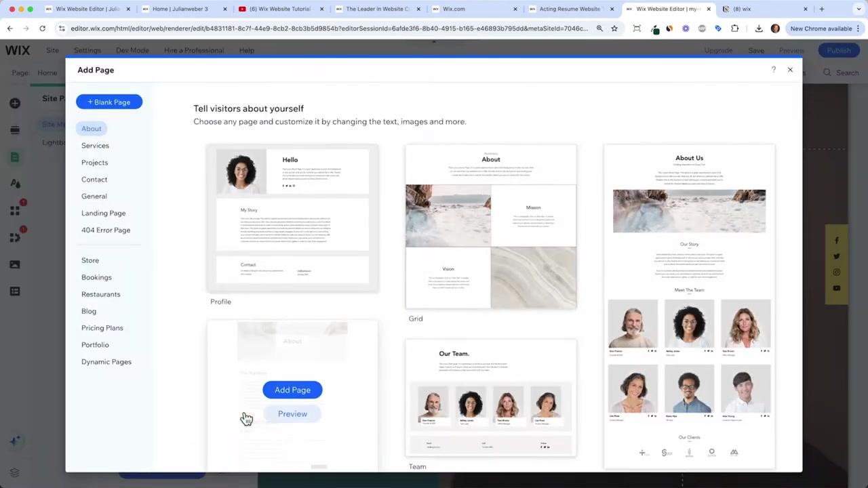The image size is (868, 488).
Task: Open the Contact page templates
Action: (x=94, y=180)
